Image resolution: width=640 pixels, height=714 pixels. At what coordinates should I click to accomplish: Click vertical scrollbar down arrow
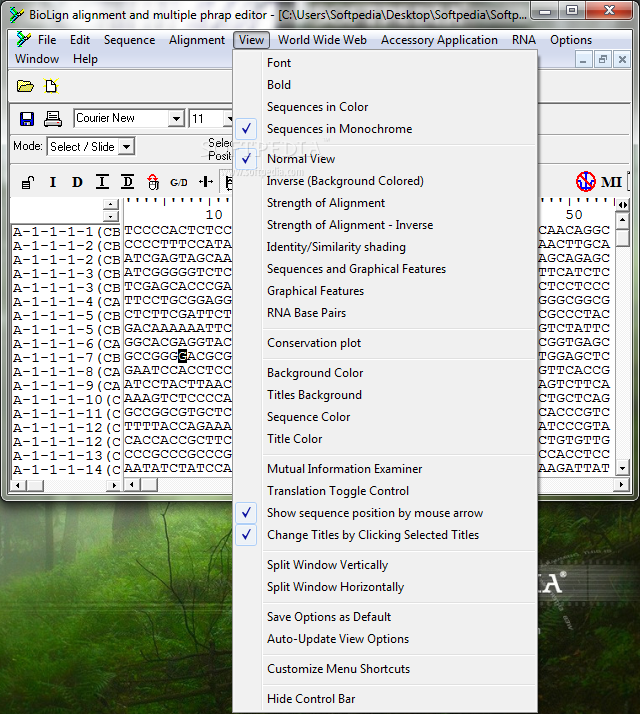622,468
